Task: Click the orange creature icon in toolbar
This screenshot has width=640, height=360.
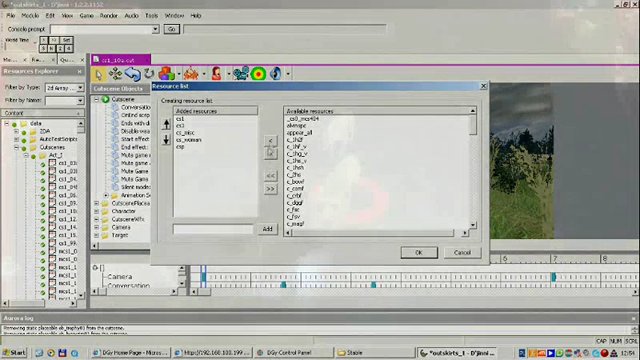Action: tap(191, 74)
